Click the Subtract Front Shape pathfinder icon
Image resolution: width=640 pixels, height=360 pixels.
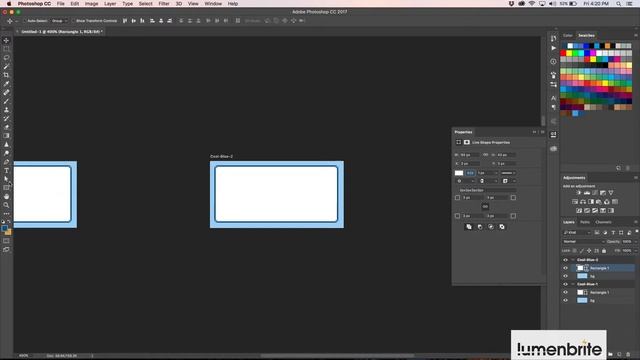pyautogui.click(x=480, y=227)
